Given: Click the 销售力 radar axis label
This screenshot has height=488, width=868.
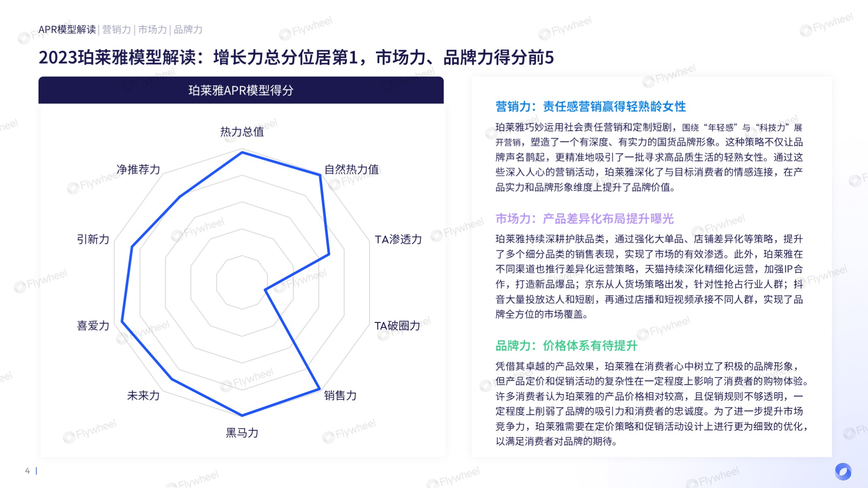Looking at the screenshot, I should point(340,395).
